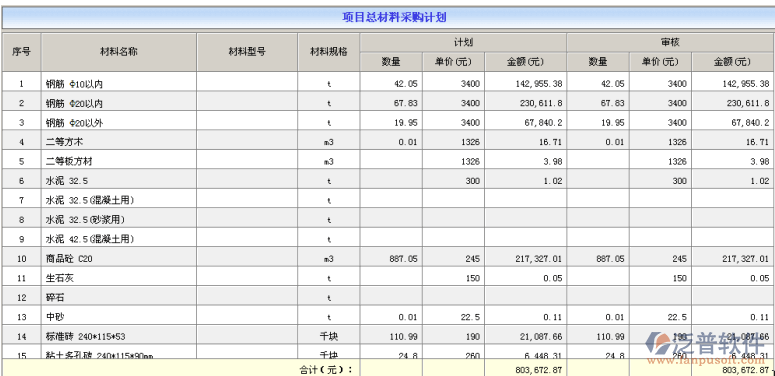775x376 pixels.
Task: Select the 中砂 material row
Action: (x=388, y=317)
